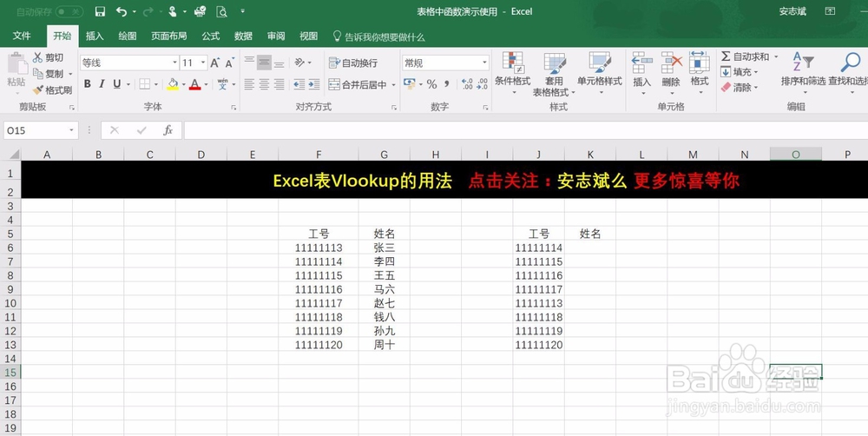The width and height of the screenshot is (868, 436).
Task: Toggle the AutoSave switch
Action: [69, 11]
